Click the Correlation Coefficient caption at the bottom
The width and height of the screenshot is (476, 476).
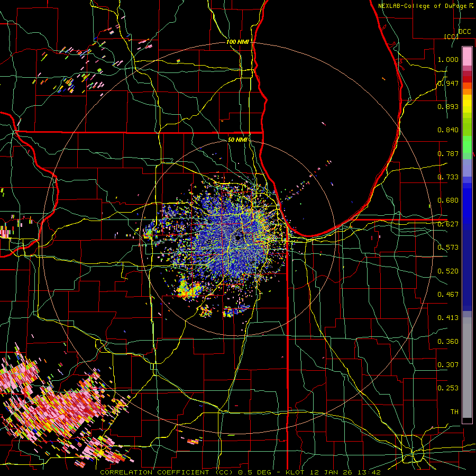241,472
